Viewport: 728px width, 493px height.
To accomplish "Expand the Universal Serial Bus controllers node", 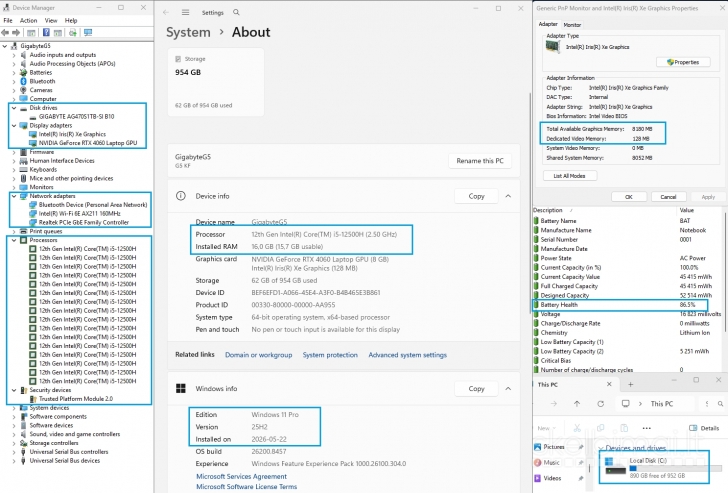I will coord(14,452).
